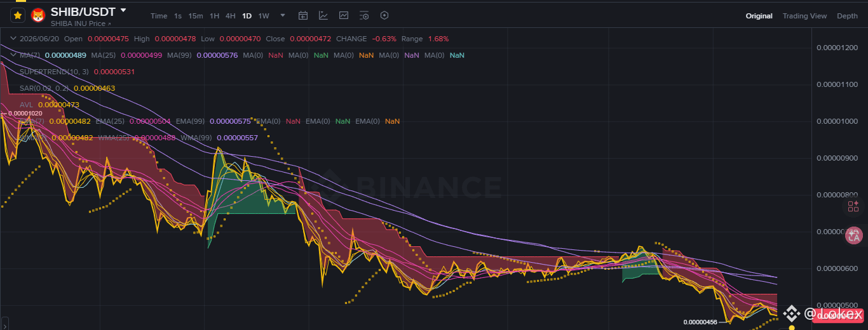Click the 0.00001020 high price marker
The height and width of the screenshot is (330, 868).
(x=25, y=113)
